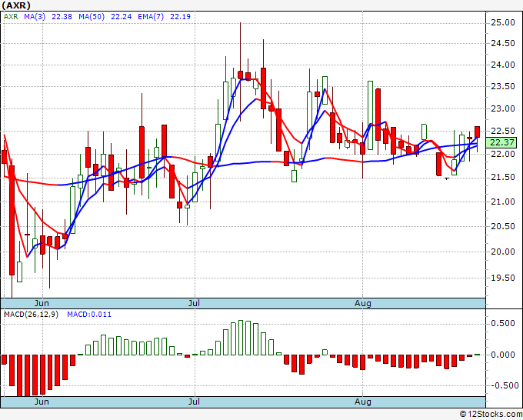Click the 22.50 price axis label

(x=503, y=131)
